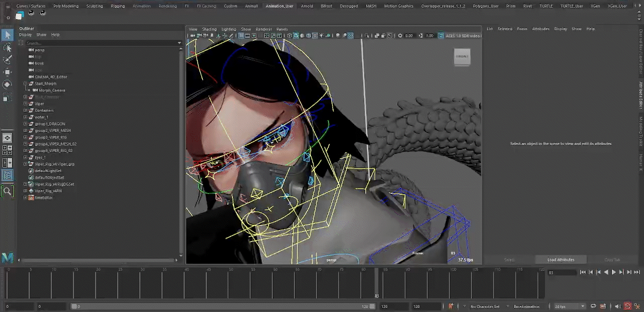The height and width of the screenshot is (312, 644).
Task: Step back one frame
Action: [x=590, y=272]
